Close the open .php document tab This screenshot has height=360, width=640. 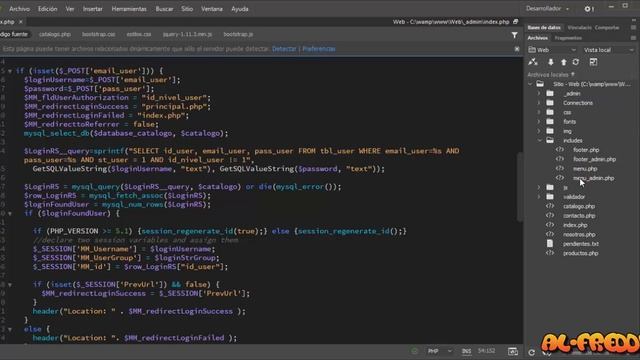[x=20, y=22]
